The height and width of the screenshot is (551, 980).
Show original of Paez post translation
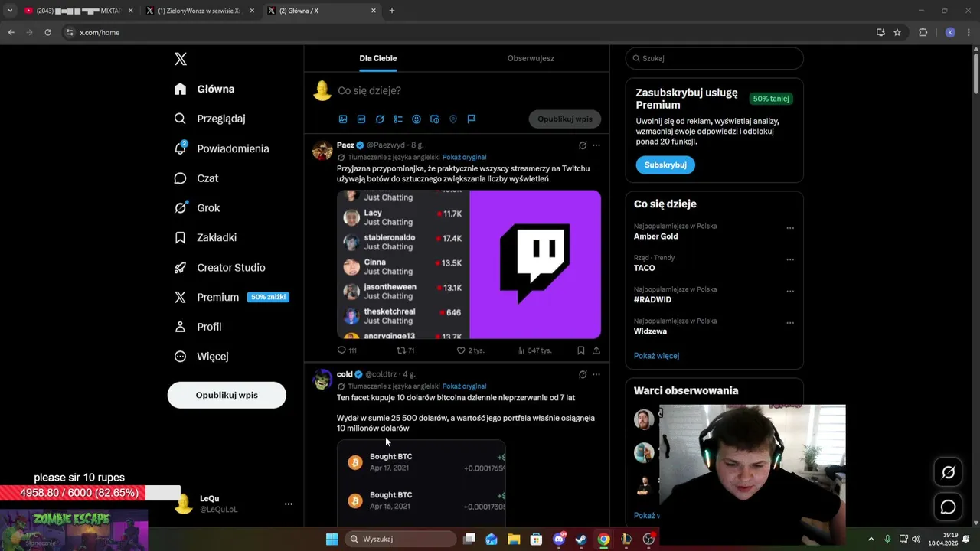point(464,157)
